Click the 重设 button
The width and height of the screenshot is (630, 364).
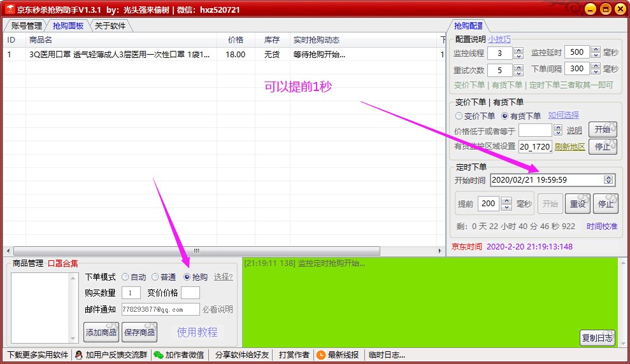pos(578,204)
